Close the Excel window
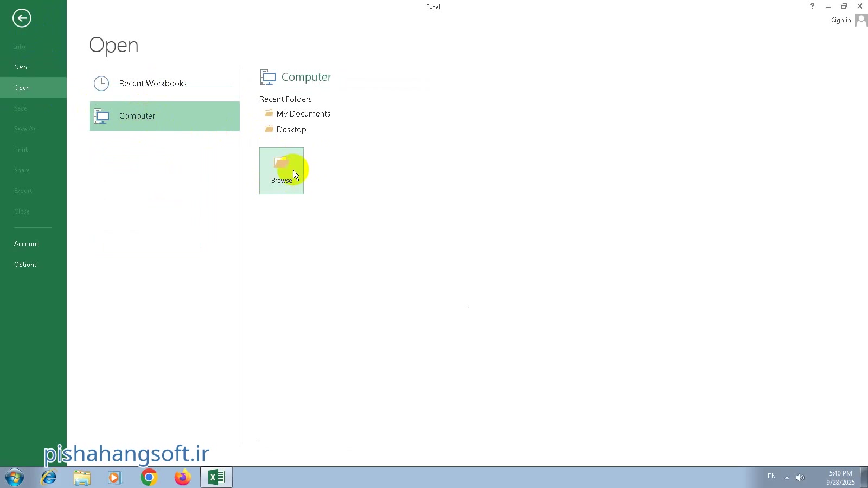This screenshot has width=868, height=488. [860, 7]
